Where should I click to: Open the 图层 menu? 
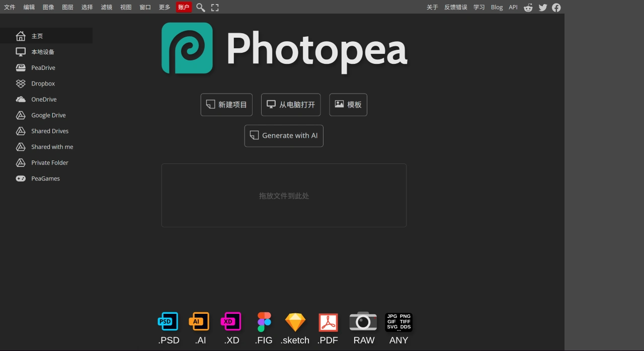click(x=67, y=7)
